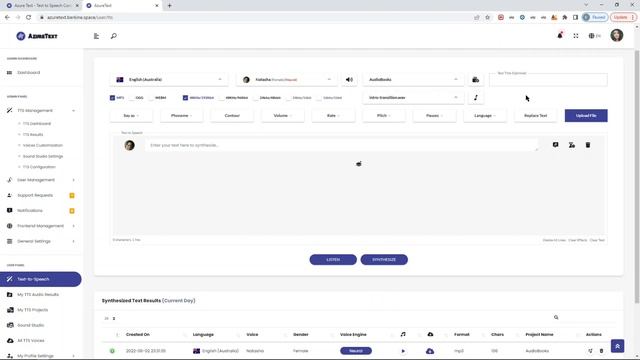Open the Natasha voice dropdown
This screenshot has width=640, height=360.
(287, 80)
